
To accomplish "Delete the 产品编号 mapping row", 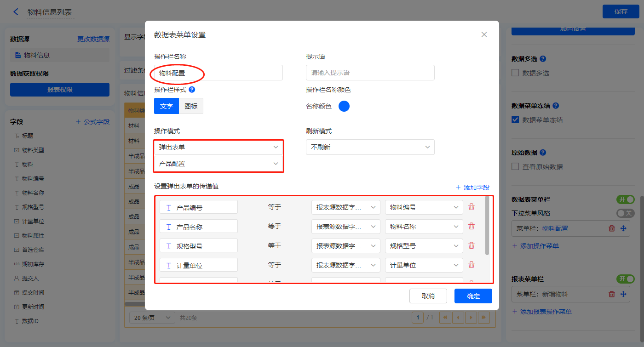I will point(471,207).
